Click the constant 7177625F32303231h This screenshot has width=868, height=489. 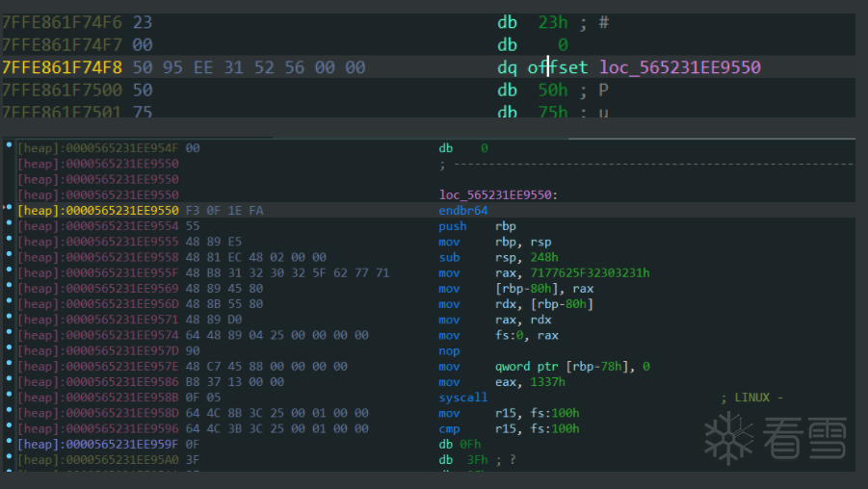[x=591, y=272]
